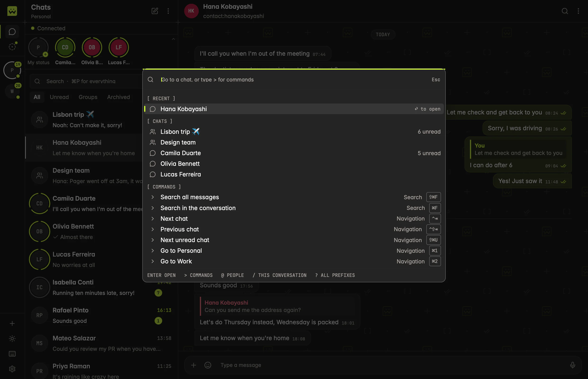
Task: Click the new chat compose icon
Action: (x=154, y=11)
